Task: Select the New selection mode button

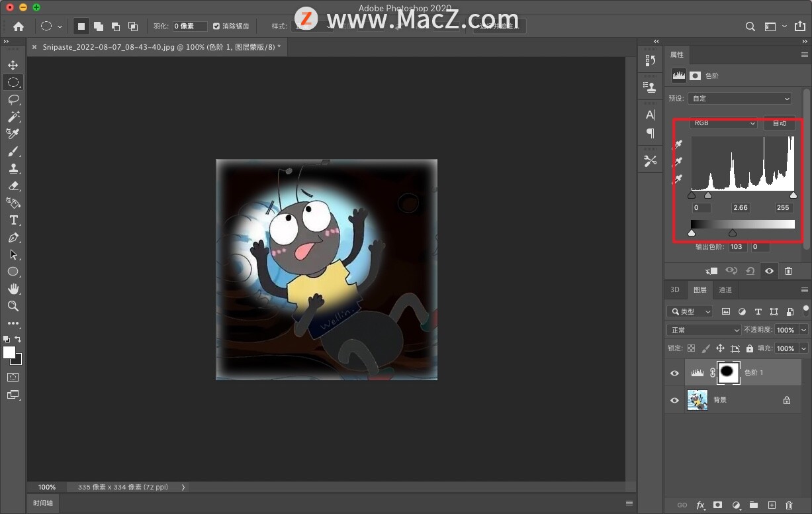Action: pyautogui.click(x=81, y=26)
